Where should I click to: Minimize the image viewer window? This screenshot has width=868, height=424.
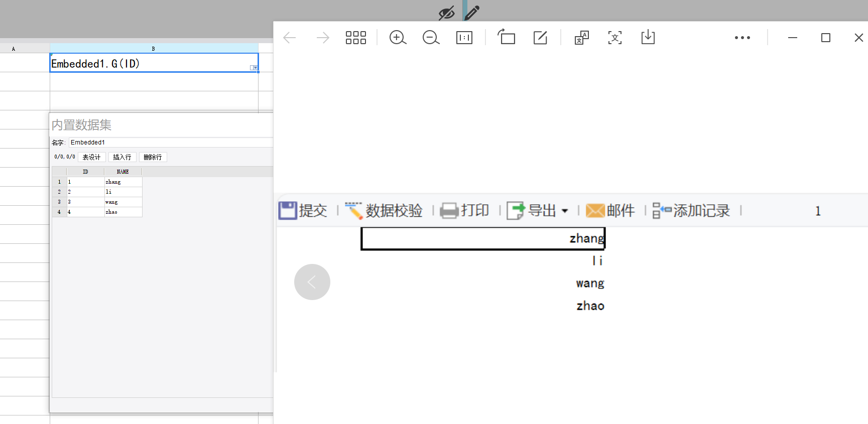click(793, 38)
